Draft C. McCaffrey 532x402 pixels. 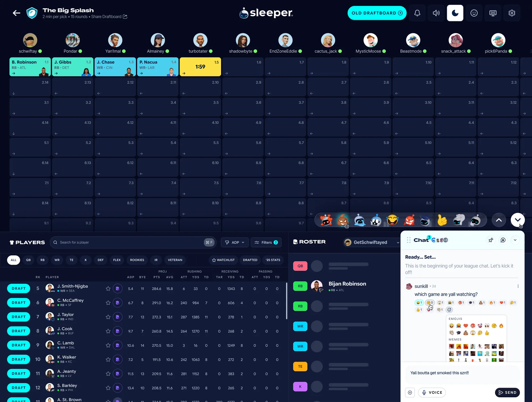coord(19,303)
